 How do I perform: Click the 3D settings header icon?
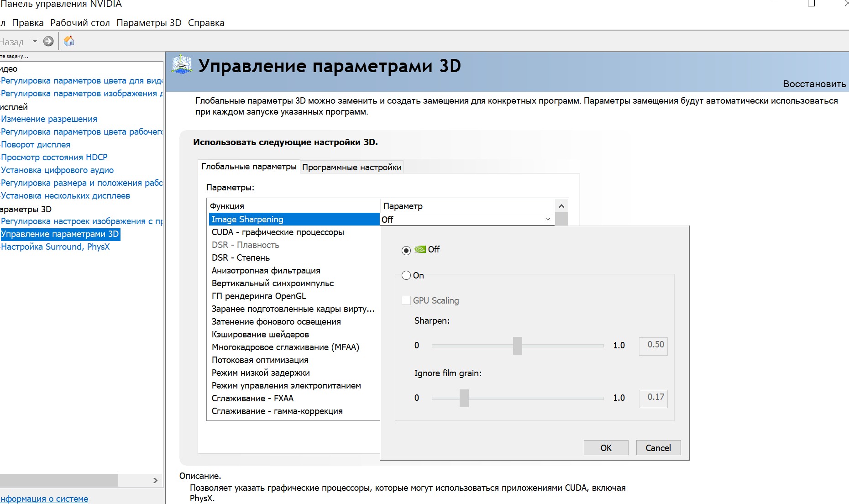click(x=182, y=65)
